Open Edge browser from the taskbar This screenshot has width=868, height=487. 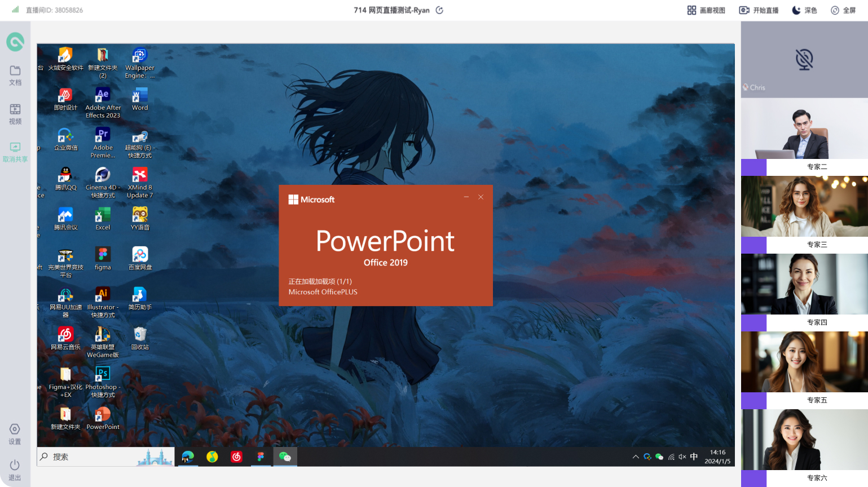point(188,457)
